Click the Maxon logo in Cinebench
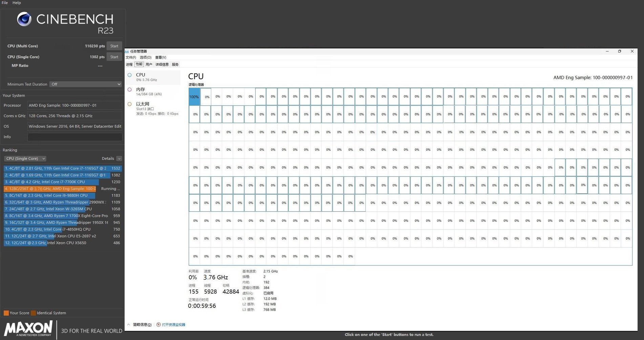The image size is (644, 340). point(28,328)
